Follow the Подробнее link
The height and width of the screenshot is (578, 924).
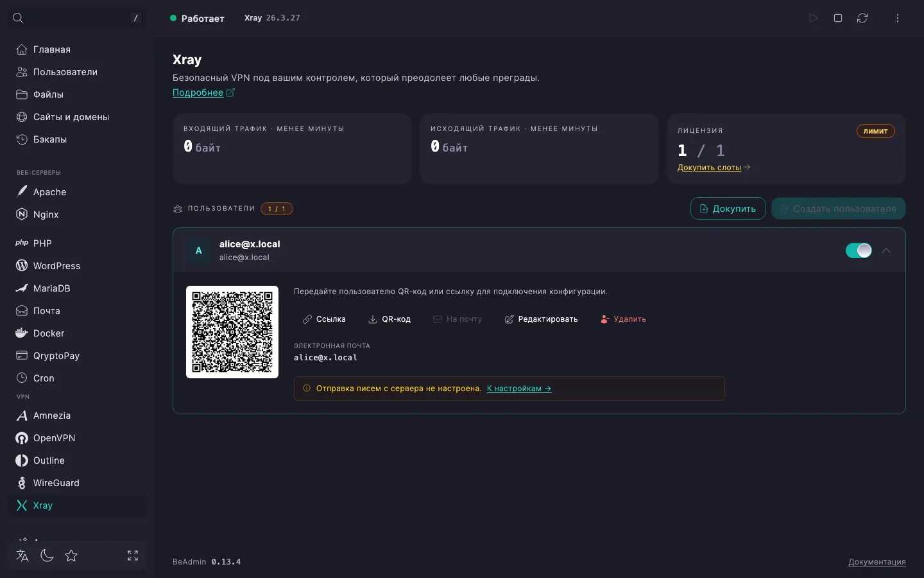(203, 92)
